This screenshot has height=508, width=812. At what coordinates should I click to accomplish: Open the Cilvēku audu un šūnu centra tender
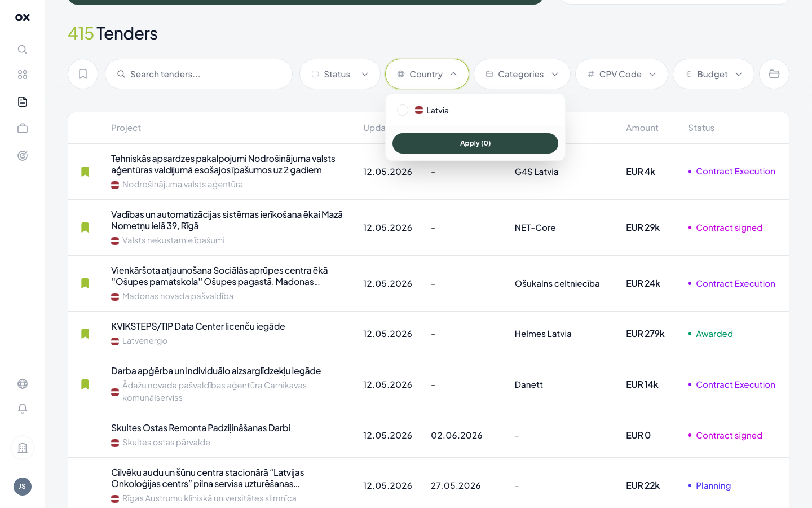tap(208, 478)
